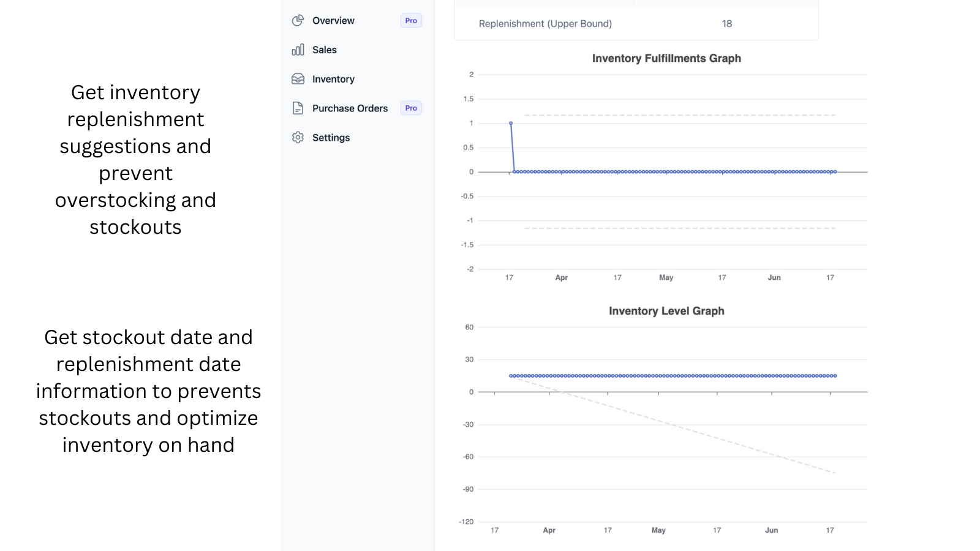
Task: Switch to the Sales section
Action: 324,50
